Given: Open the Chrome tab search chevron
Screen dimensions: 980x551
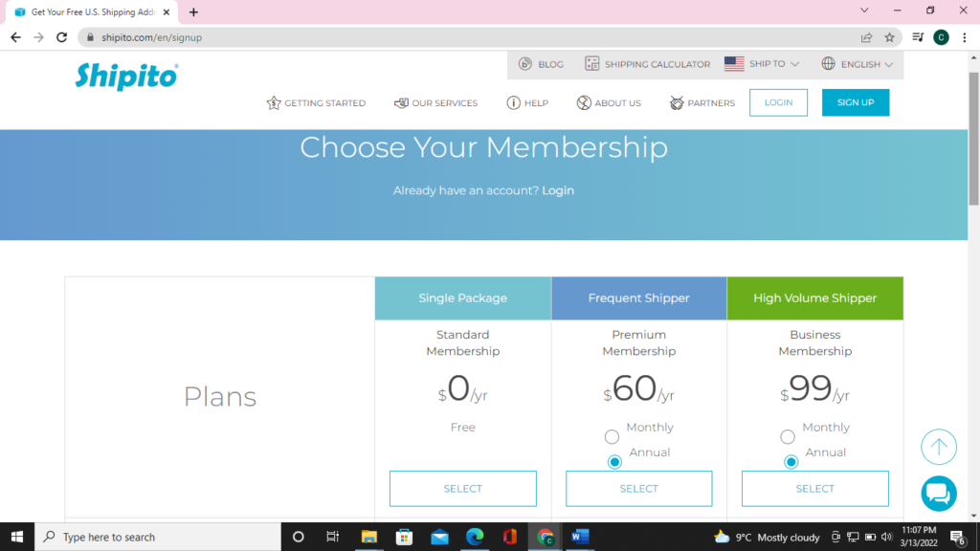Looking at the screenshot, I should (864, 11).
